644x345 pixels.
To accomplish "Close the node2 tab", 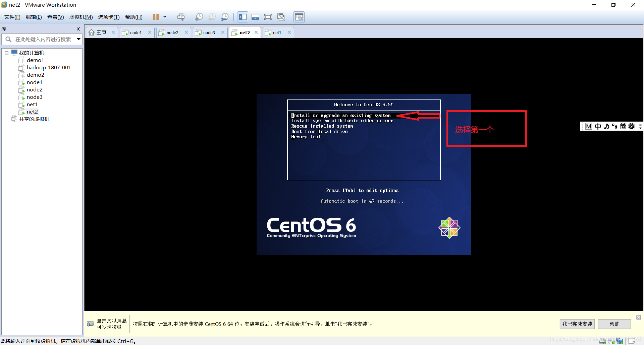I will pos(186,32).
